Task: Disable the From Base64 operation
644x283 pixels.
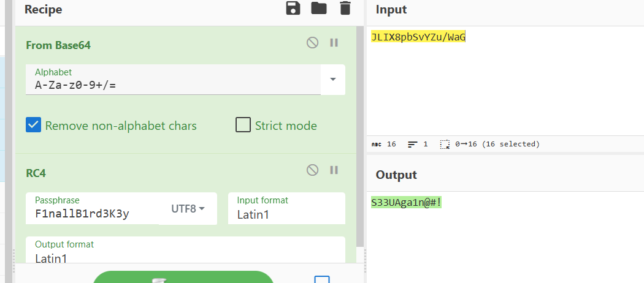Action: pyautogui.click(x=313, y=43)
